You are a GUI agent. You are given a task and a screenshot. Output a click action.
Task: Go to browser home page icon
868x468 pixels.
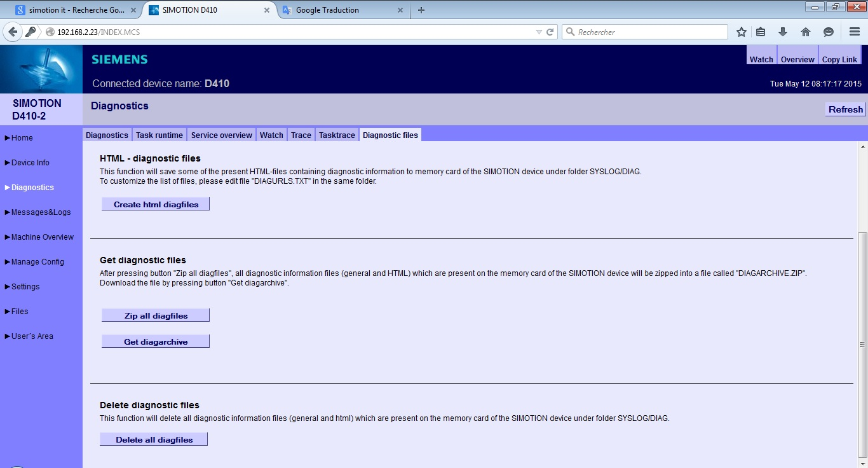[x=805, y=32]
